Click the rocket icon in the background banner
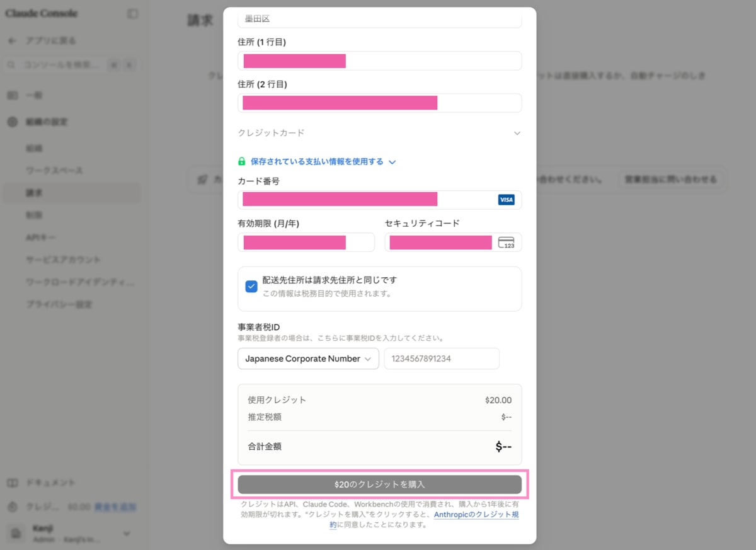 202,180
